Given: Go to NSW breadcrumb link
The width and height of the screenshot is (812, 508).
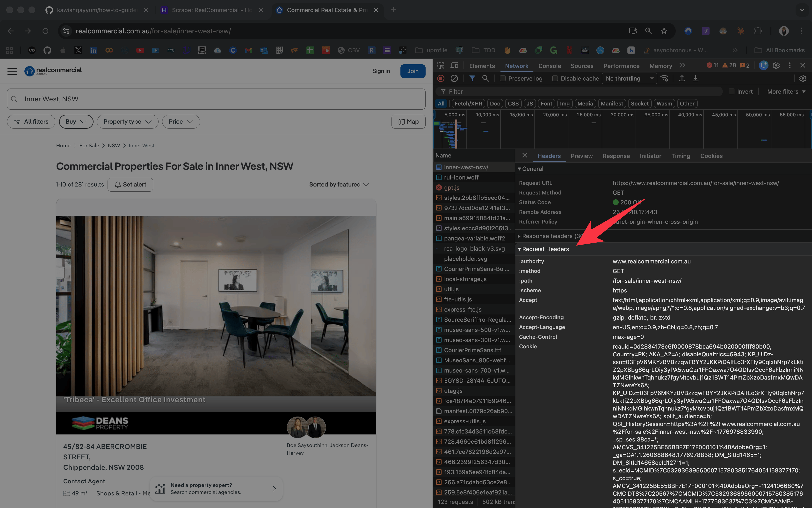Looking at the screenshot, I should tap(114, 145).
